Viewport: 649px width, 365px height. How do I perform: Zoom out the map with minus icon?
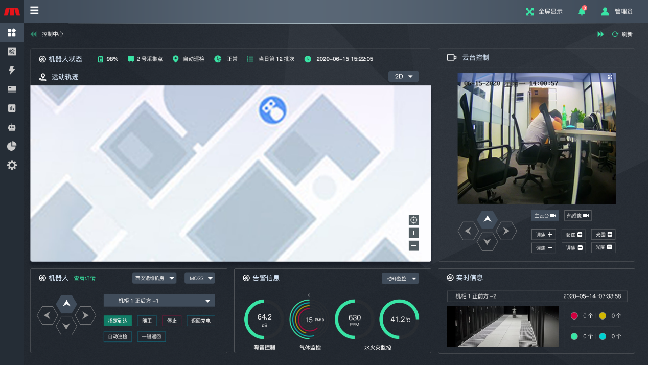coord(413,246)
